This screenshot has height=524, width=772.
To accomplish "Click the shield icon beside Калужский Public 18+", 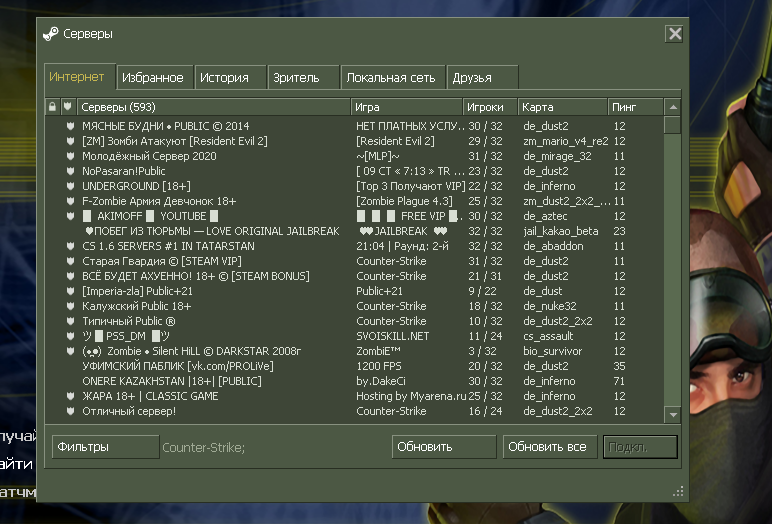I will click(70, 306).
